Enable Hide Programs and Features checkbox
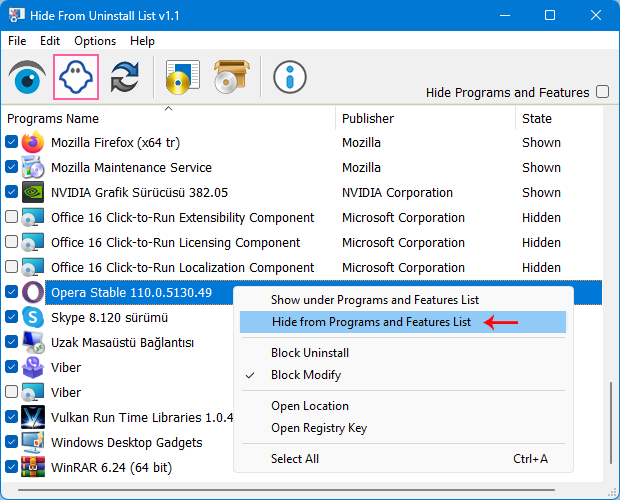 [x=602, y=92]
